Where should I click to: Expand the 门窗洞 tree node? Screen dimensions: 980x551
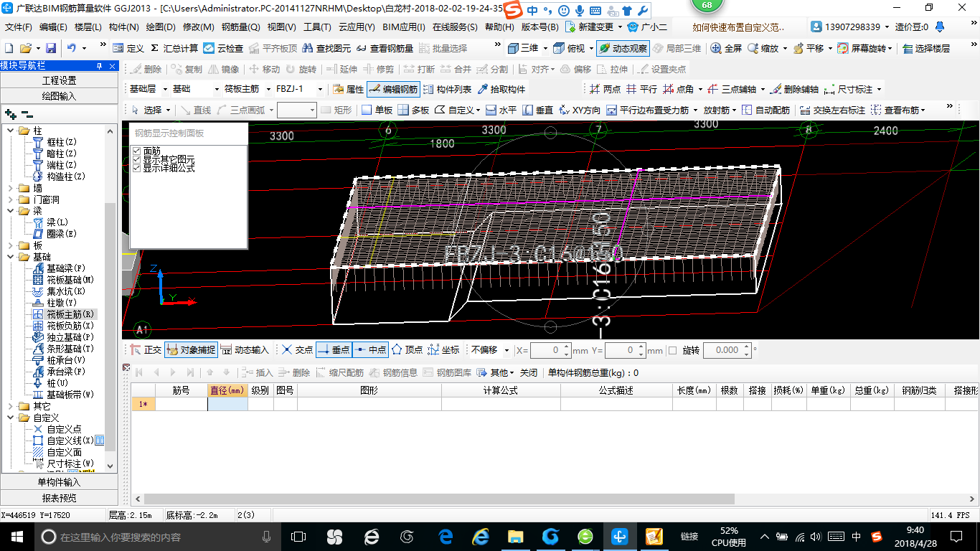[x=11, y=199]
